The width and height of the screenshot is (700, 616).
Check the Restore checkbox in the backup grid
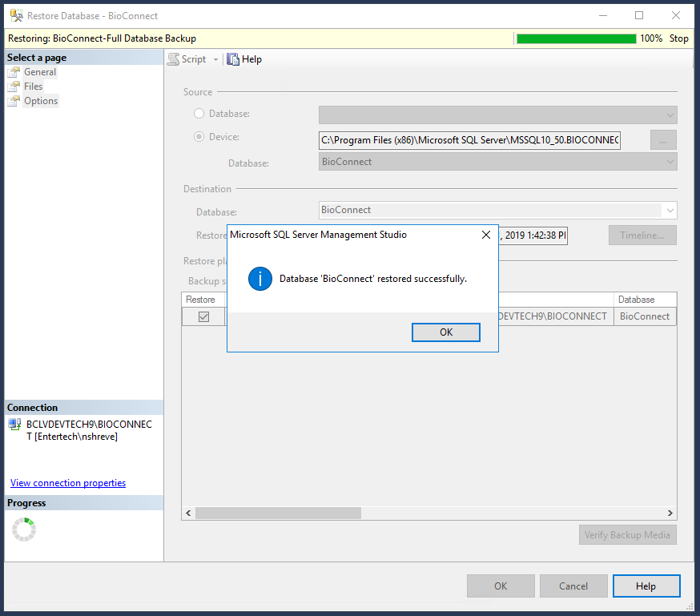tap(203, 316)
